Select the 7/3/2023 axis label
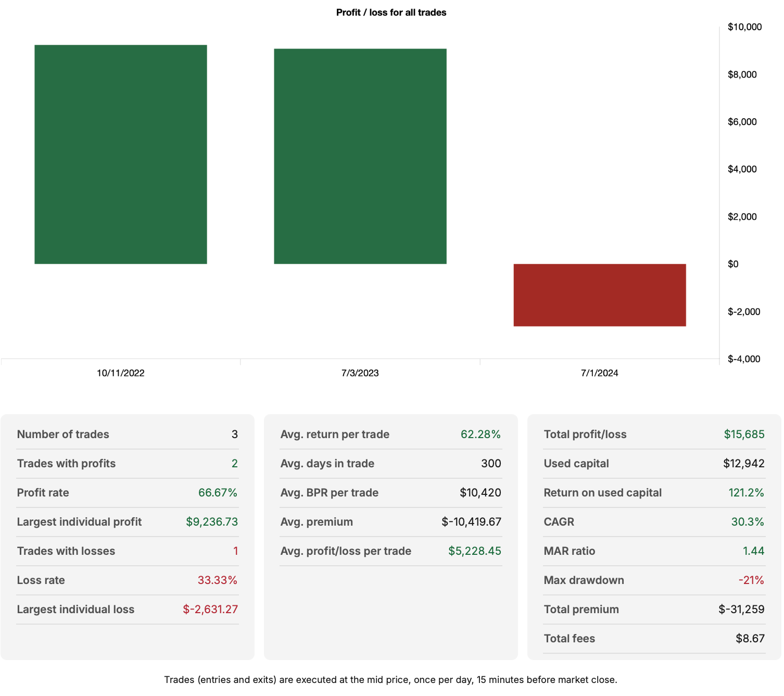This screenshot has width=784, height=696. 359,372
